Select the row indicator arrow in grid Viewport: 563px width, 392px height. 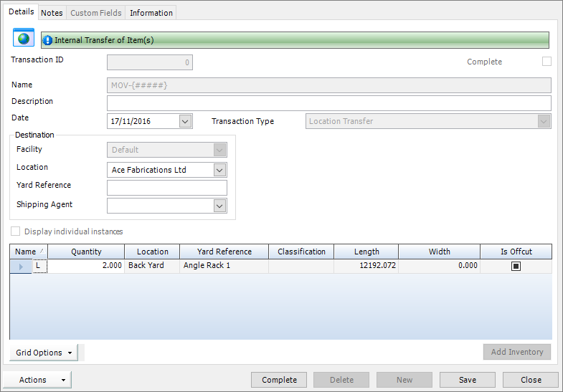click(21, 267)
